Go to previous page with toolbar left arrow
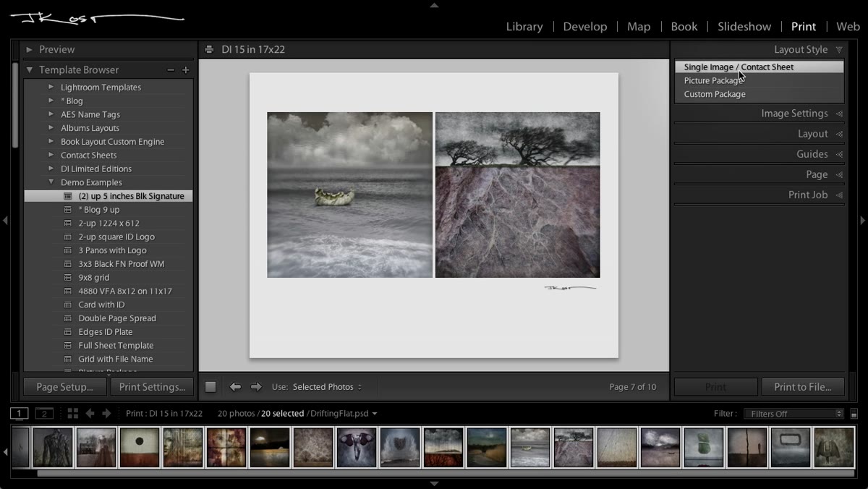The height and width of the screenshot is (489, 868). pyautogui.click(x=235, y=387)
